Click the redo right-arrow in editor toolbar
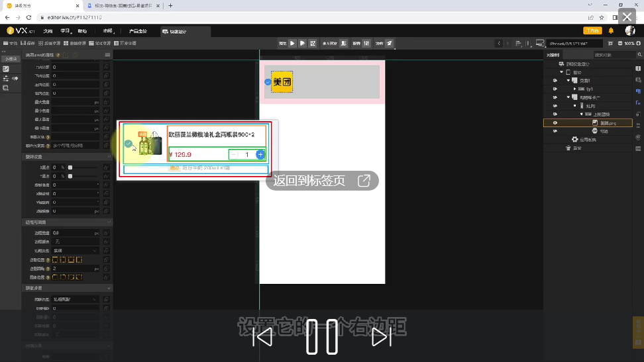Viewport: 644px width, 362px height. pyautogui.click(x=508, y=43)
